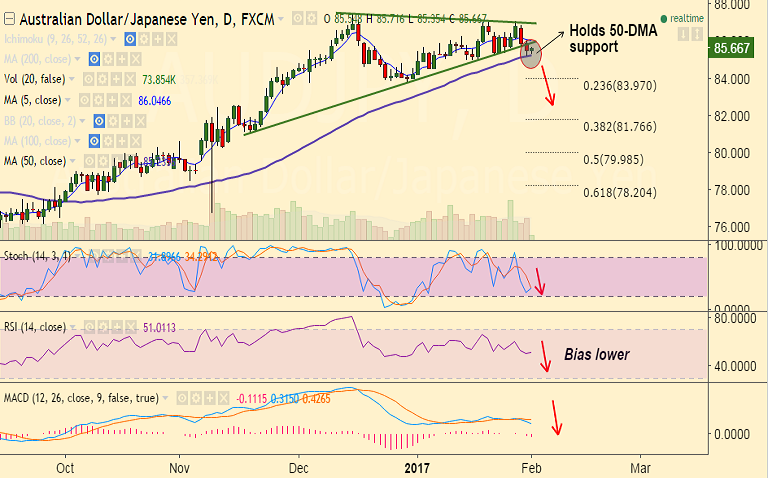This screenshot has width=768, height=478.
Task: Hide the Vol (20, false) indicator
Action: point(88,79)
